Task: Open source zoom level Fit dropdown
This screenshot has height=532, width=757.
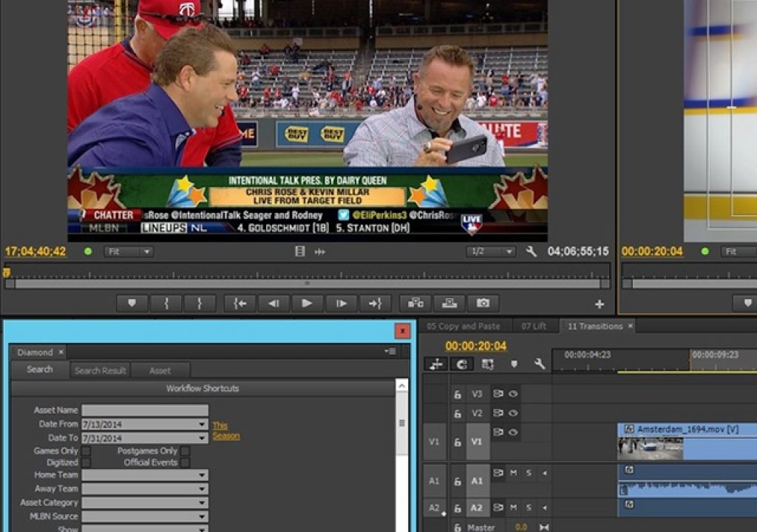Action: pyautogui.click(x=129, y=251)
